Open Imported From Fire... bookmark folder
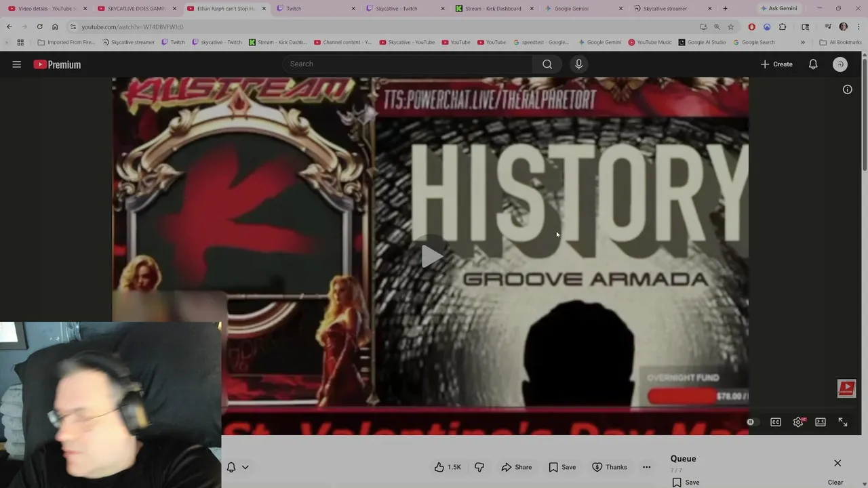The width and height of the screenshot is (868, 488). (x=66, y=42)
